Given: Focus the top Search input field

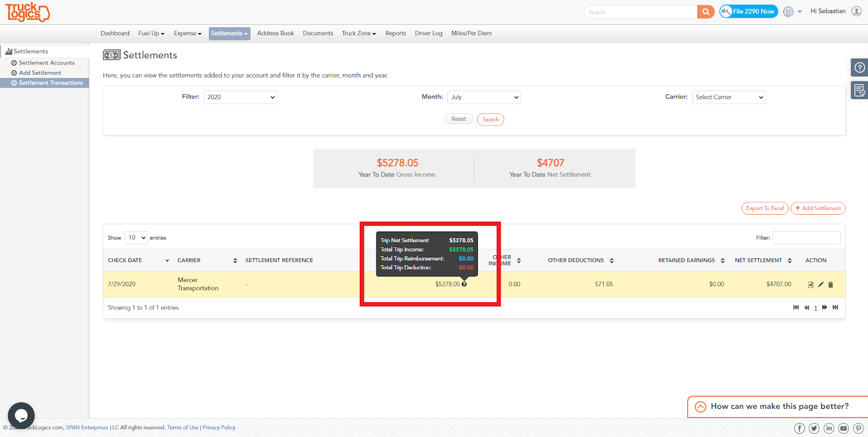Looking at the screenshot, I should 641,12.
